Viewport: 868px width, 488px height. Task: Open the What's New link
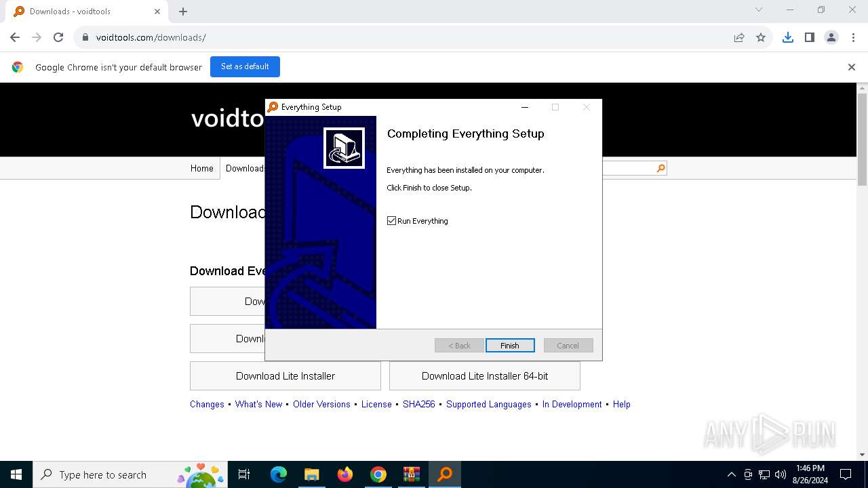[258, 404]
